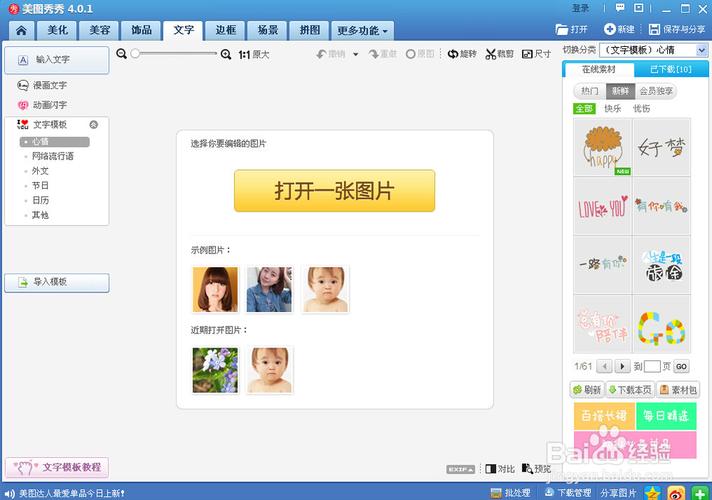Open the 边框 tab
The height and width of the screenshot is (500, 712).
click(226, 30)
